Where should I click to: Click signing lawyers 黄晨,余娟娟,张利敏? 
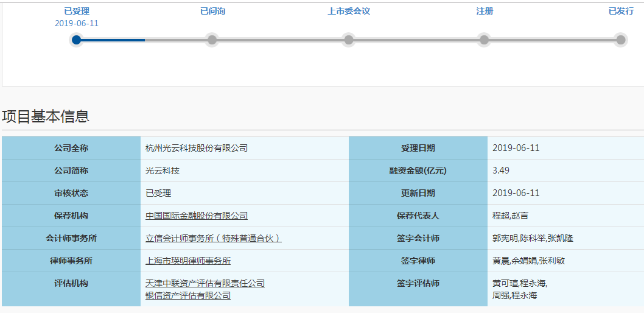click(x=530, y=261)
